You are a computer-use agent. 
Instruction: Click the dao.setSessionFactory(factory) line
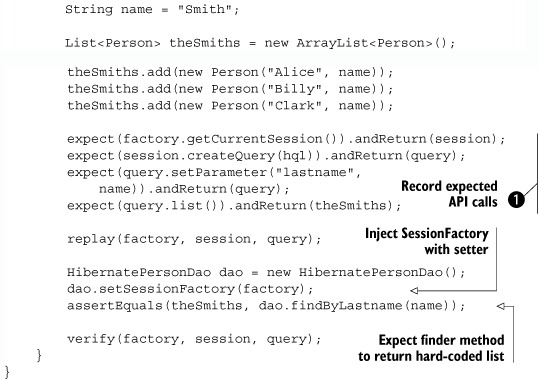click(190, 289)
